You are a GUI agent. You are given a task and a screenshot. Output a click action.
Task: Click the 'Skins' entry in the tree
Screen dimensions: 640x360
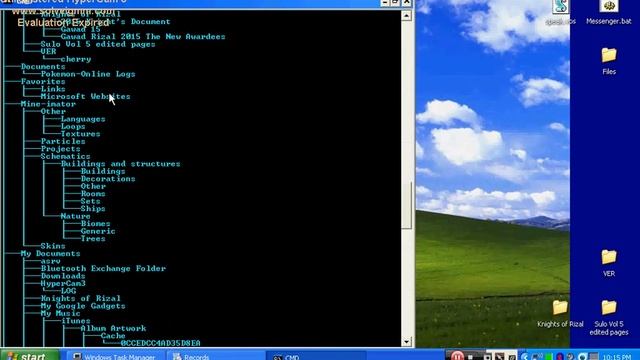(x=53, y=246)
